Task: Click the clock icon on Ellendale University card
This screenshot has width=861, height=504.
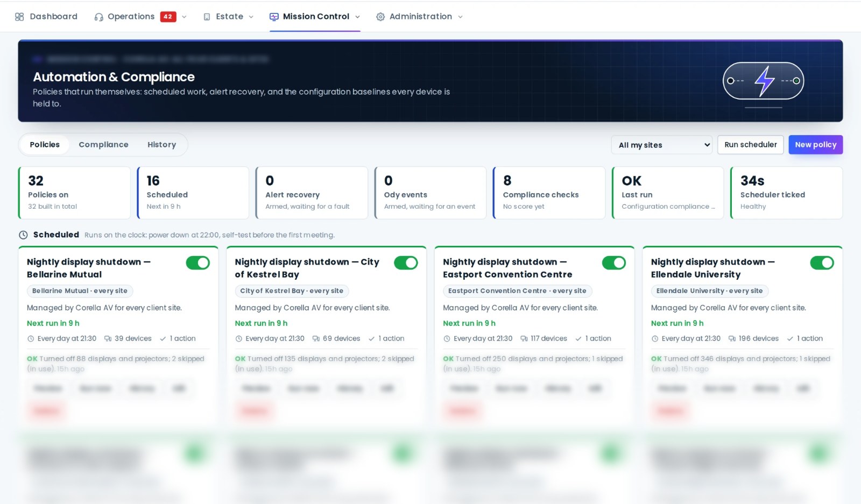Action: click(655, 339)
